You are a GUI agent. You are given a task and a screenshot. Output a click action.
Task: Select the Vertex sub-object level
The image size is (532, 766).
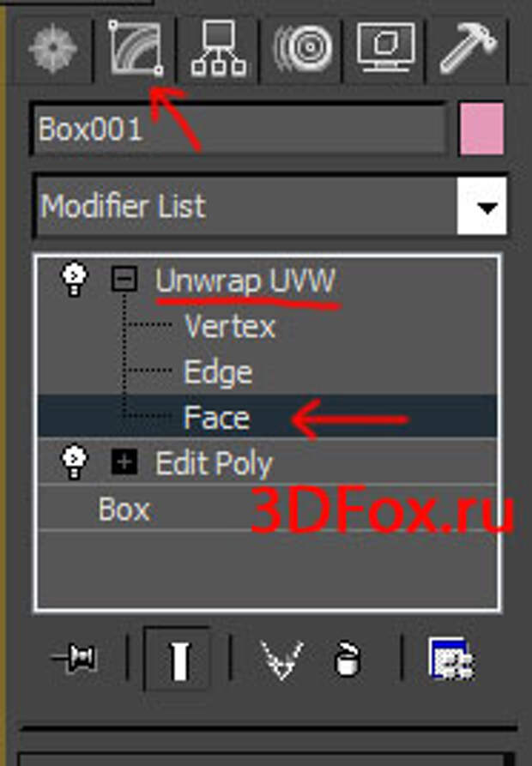(230, 326)
